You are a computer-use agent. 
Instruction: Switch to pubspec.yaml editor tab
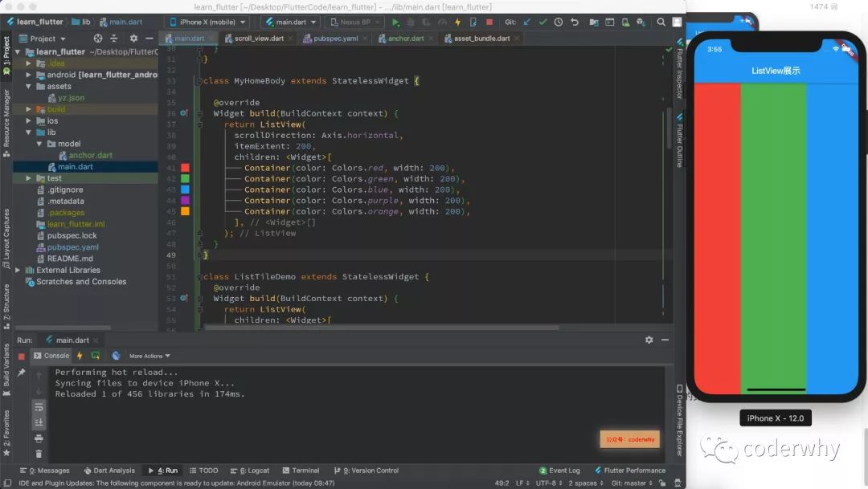335,39
